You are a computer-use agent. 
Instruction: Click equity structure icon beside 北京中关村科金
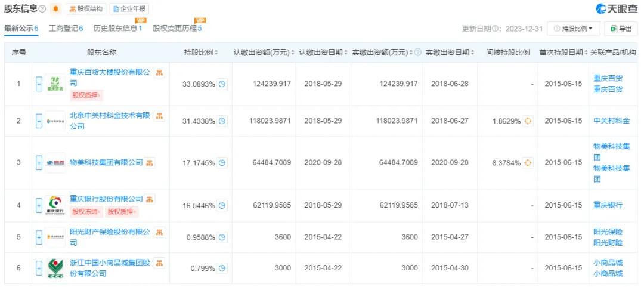[x=159, y=116]
